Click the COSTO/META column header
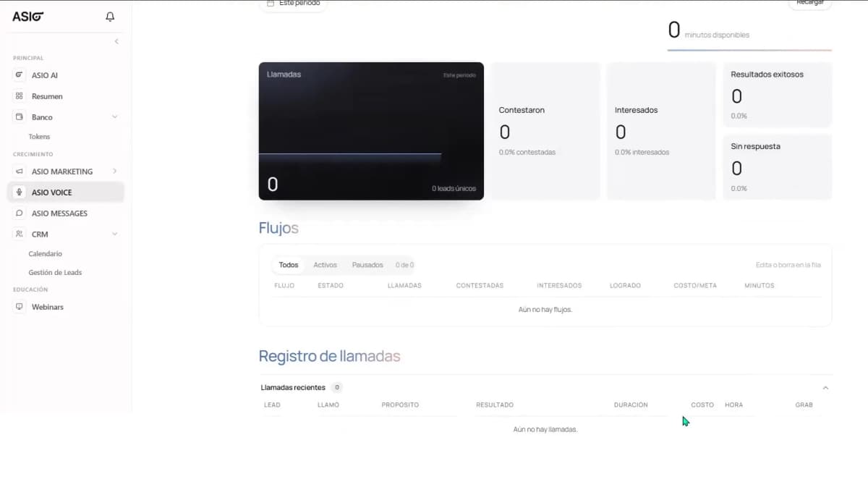Image resolution: width=868 pixels, height=495 pixels. tap(695, 286)
